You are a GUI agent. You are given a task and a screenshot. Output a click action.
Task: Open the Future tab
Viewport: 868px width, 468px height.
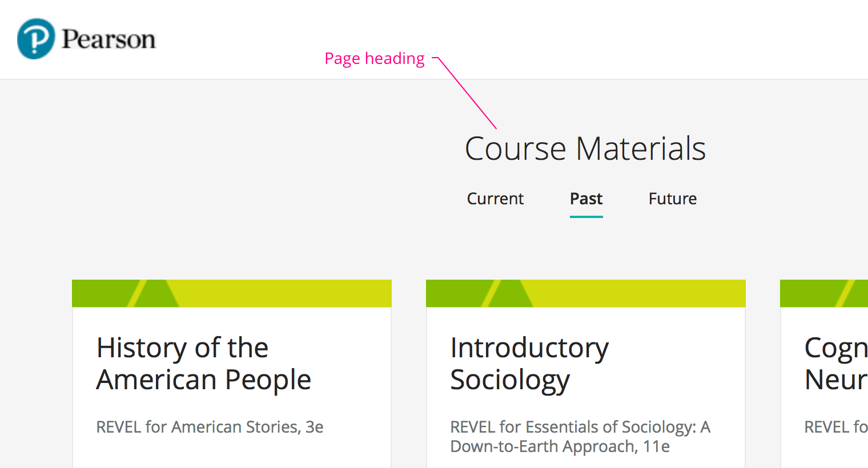pos(672,199)
